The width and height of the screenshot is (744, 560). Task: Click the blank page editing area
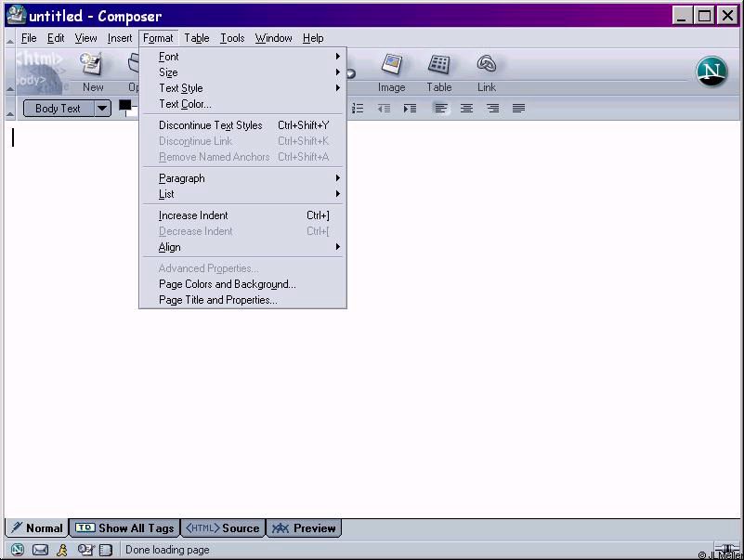[372, 319]
